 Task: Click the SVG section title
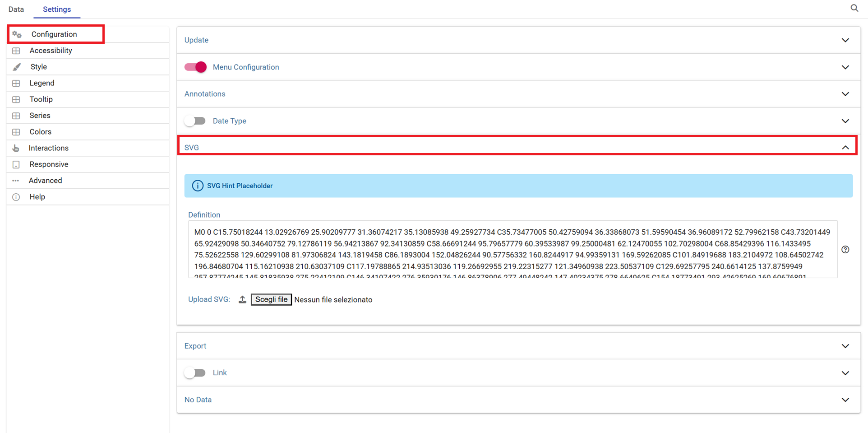pyautogui.click(x=192, y=148)
